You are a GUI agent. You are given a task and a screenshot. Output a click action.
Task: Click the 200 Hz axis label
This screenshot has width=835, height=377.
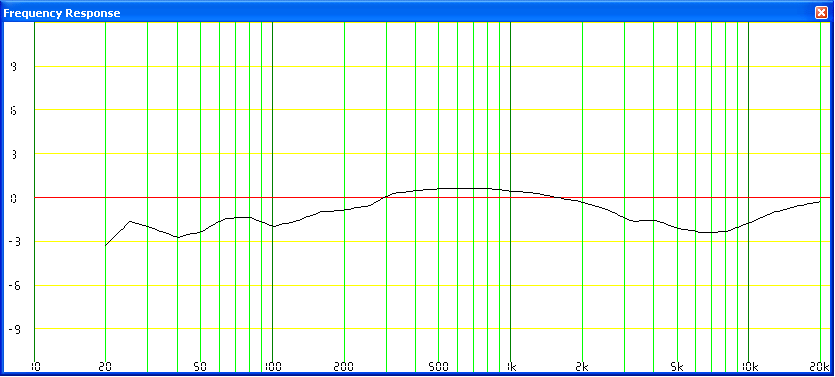[x=344, y=366]
